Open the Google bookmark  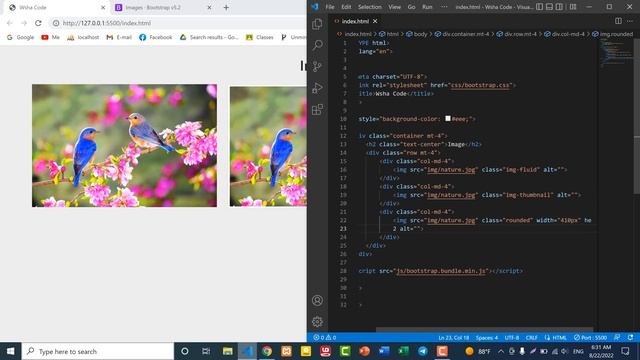[20, 37]
